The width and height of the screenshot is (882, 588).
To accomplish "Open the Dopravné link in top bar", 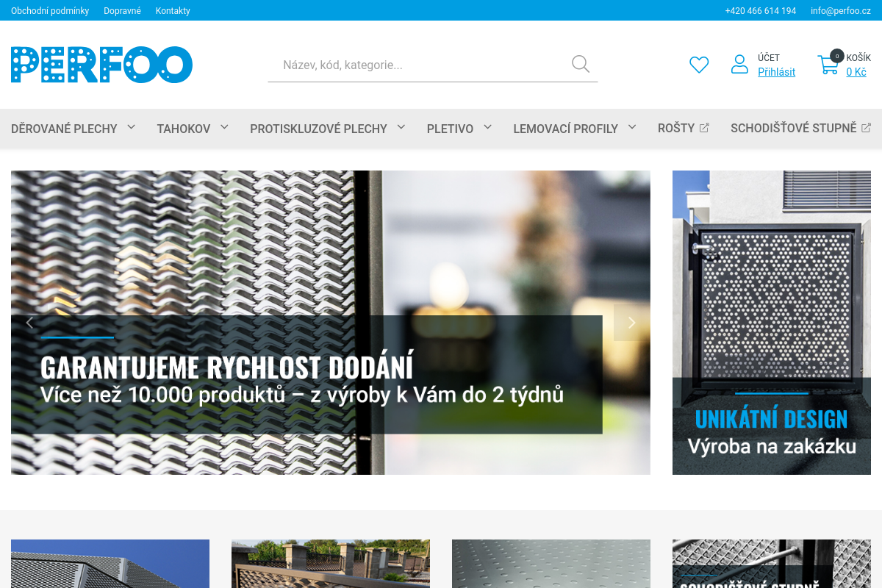I will click(122, 11).
